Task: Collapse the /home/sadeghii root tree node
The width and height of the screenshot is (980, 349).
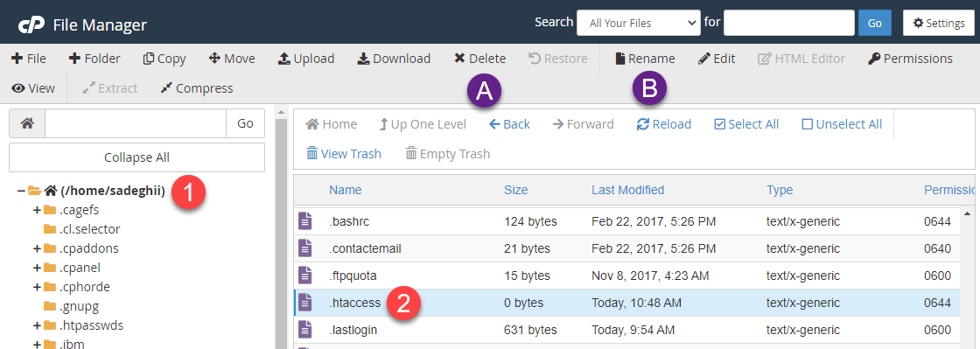Action: (21, 191)
